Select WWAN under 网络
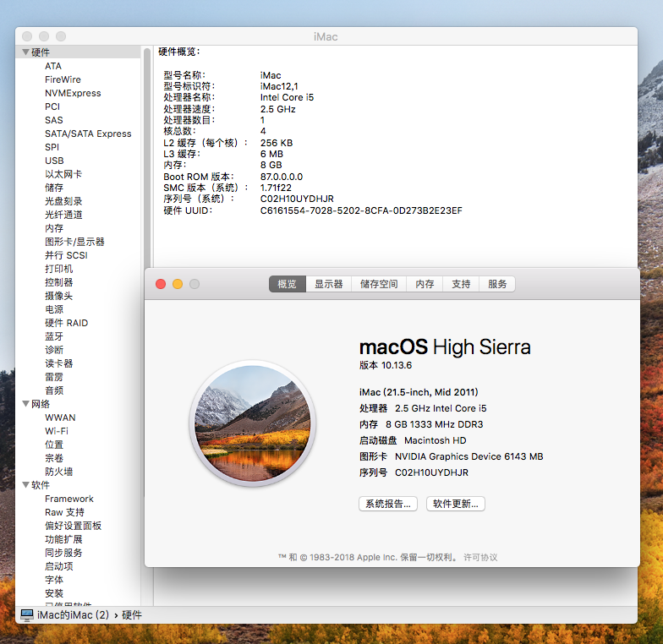 [61, 418]
